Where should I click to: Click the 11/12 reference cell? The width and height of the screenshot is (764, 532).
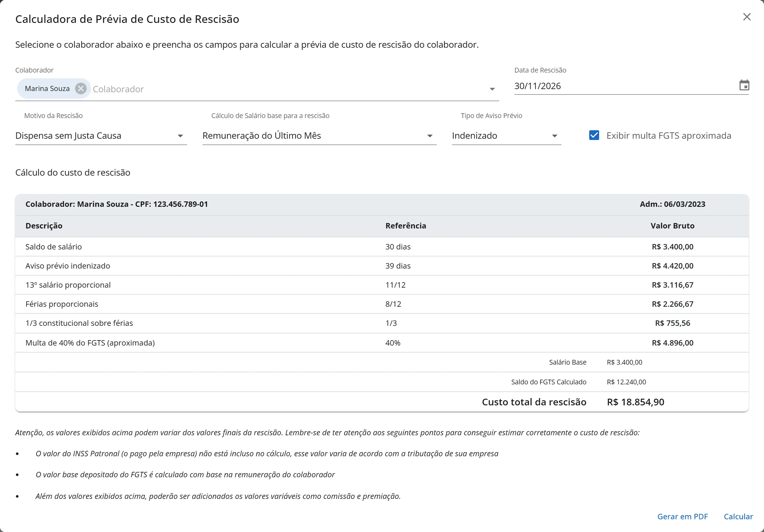[395, 285]
